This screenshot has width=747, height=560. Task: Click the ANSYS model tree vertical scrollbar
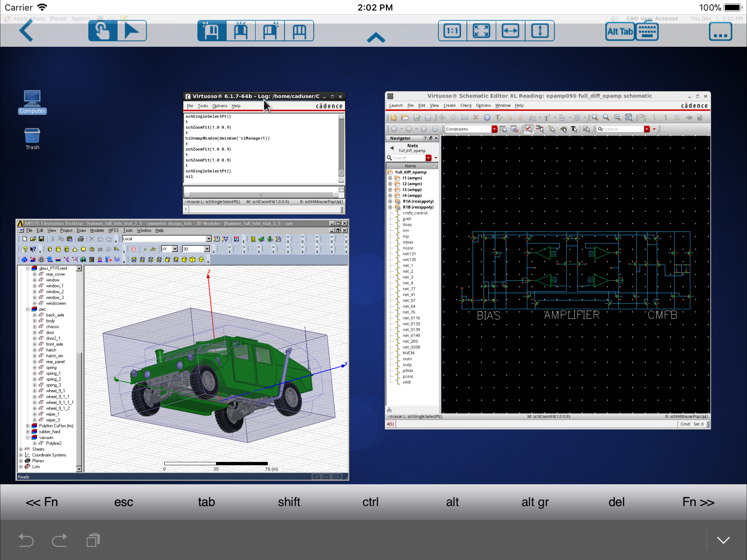[79, 369]
